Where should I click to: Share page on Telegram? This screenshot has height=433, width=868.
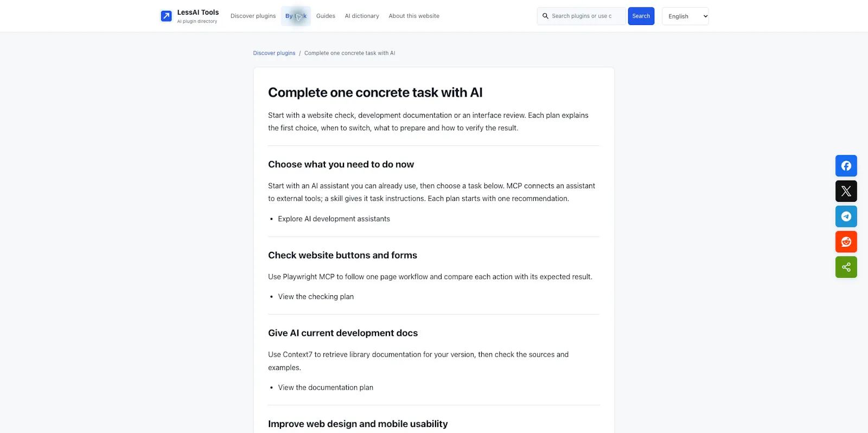pos(846,217)
